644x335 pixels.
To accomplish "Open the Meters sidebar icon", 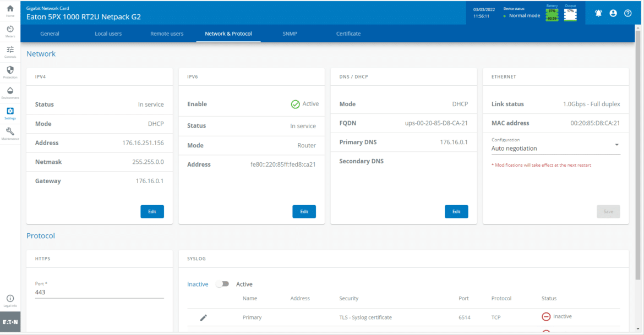I will point(10,31).
